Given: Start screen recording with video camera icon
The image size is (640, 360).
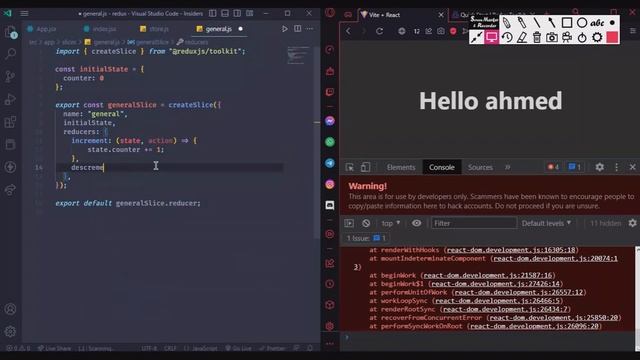Looking at the screenshot, I should [x=567, y=38].
